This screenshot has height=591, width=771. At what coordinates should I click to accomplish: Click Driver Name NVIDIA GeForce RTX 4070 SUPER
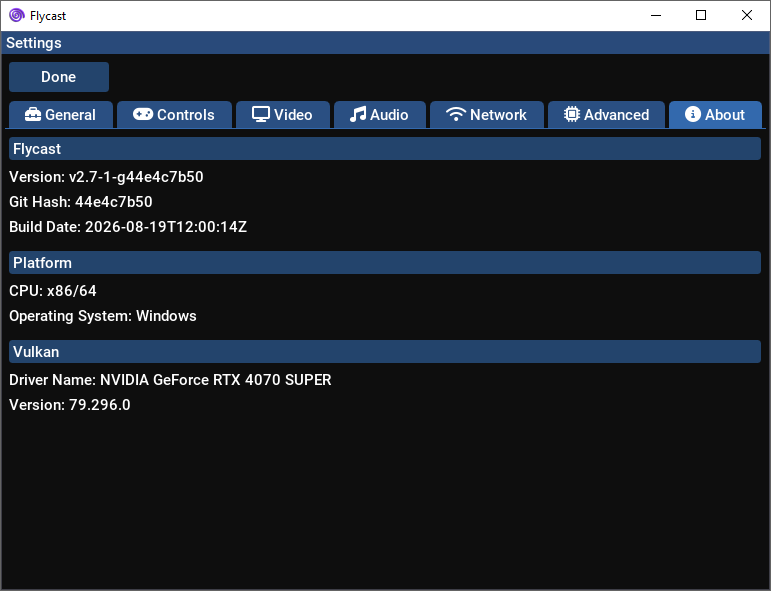[x=170, y=380]
